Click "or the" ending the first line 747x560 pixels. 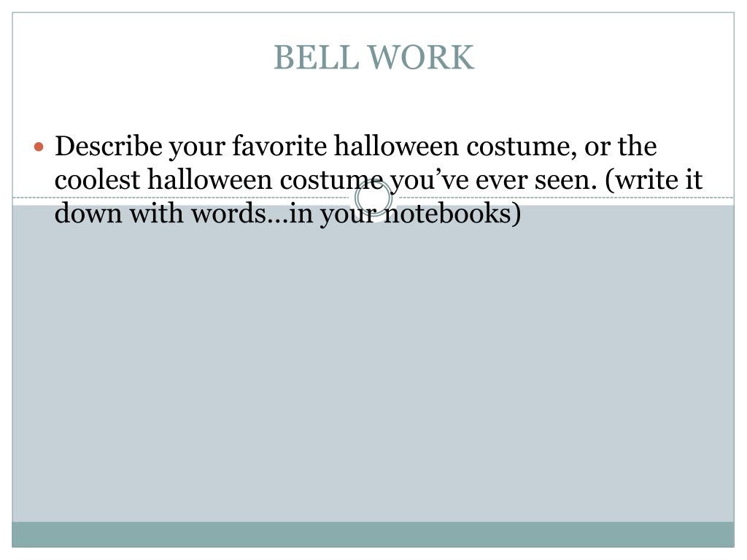(621, 146)
